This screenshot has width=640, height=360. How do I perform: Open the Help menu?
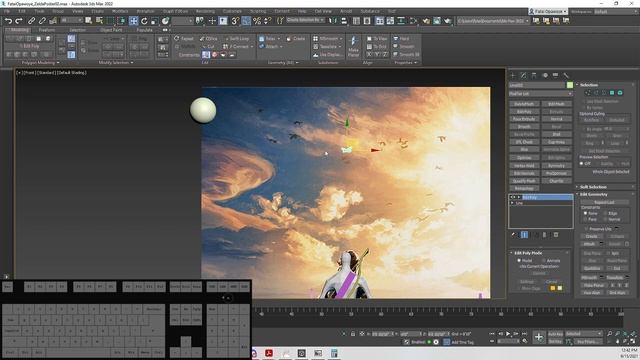pos(302,11)
